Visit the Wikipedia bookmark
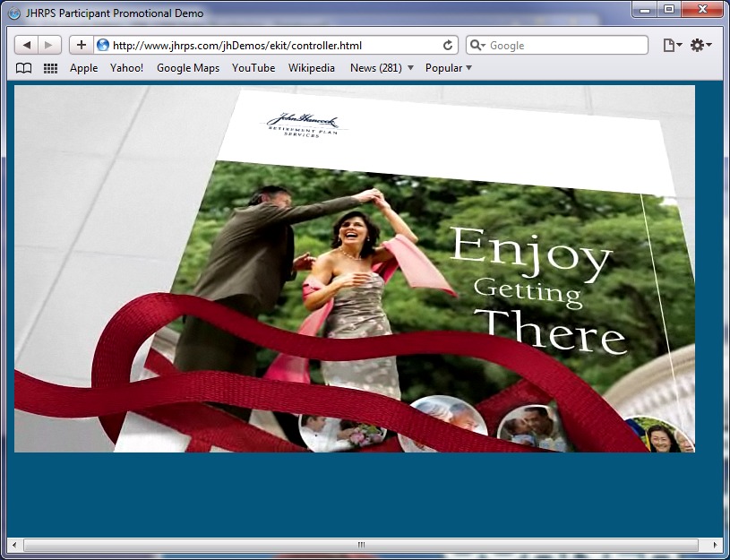 pyautogui.click(x=312, y=68)
